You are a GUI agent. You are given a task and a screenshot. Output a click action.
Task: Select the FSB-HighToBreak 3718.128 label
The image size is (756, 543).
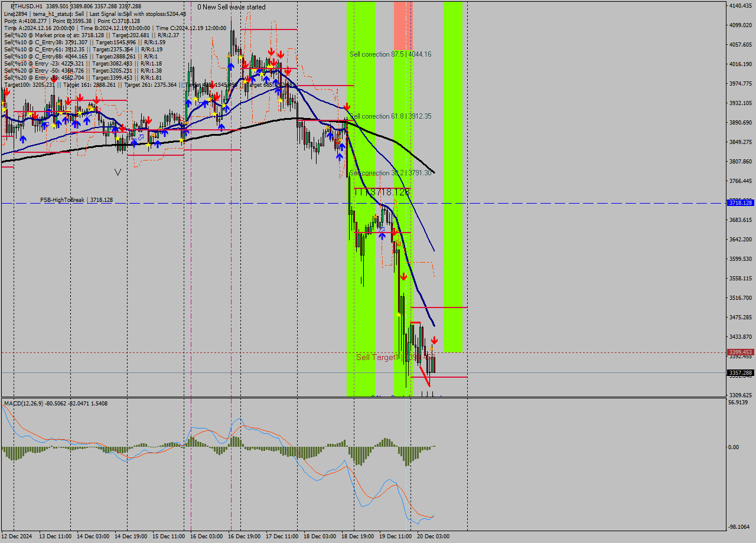tap(76, 200)
